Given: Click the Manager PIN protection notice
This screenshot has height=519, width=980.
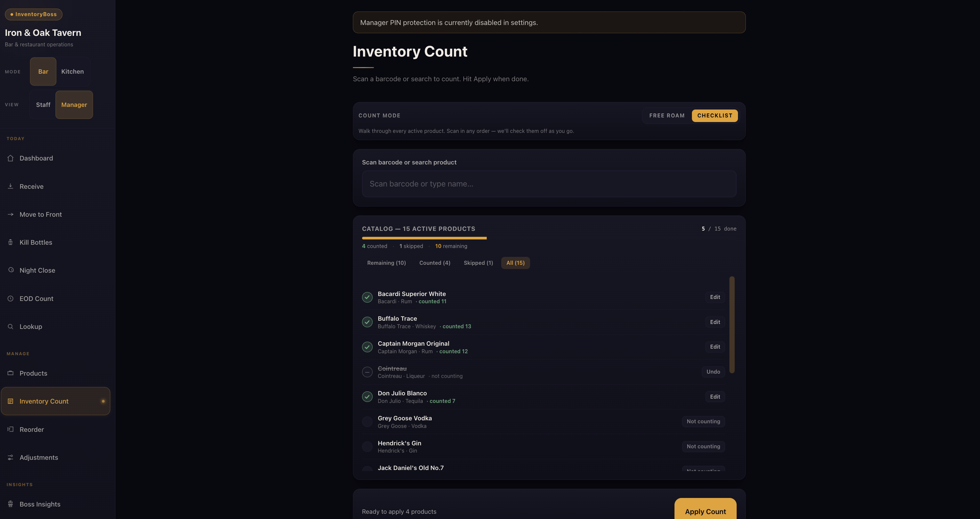Looking at the screenshot, I should point(549,22).
